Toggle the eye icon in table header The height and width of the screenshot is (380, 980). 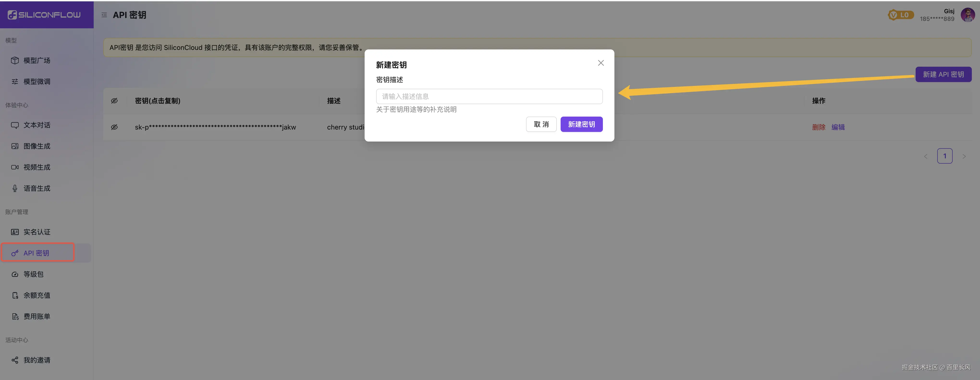[x=114, y=101]
